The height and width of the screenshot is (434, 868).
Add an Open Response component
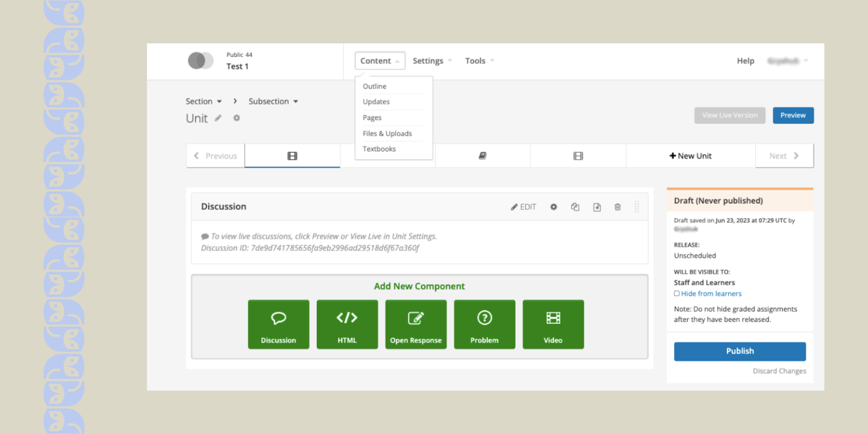(x=416, y=324)
